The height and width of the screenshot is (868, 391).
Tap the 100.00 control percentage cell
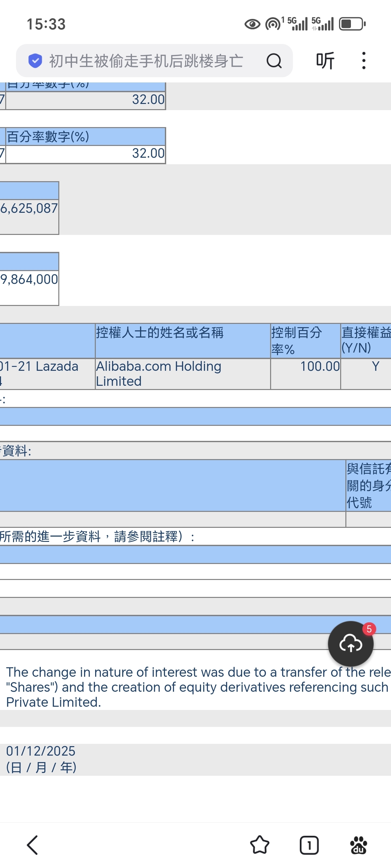click(x=305, y=374)
